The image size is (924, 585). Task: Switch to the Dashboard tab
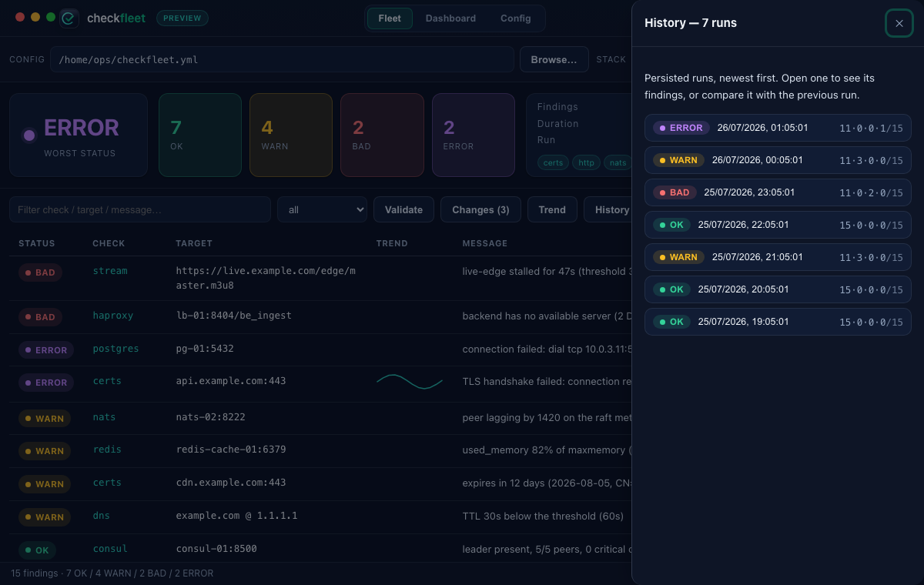(x=450, y=18)
